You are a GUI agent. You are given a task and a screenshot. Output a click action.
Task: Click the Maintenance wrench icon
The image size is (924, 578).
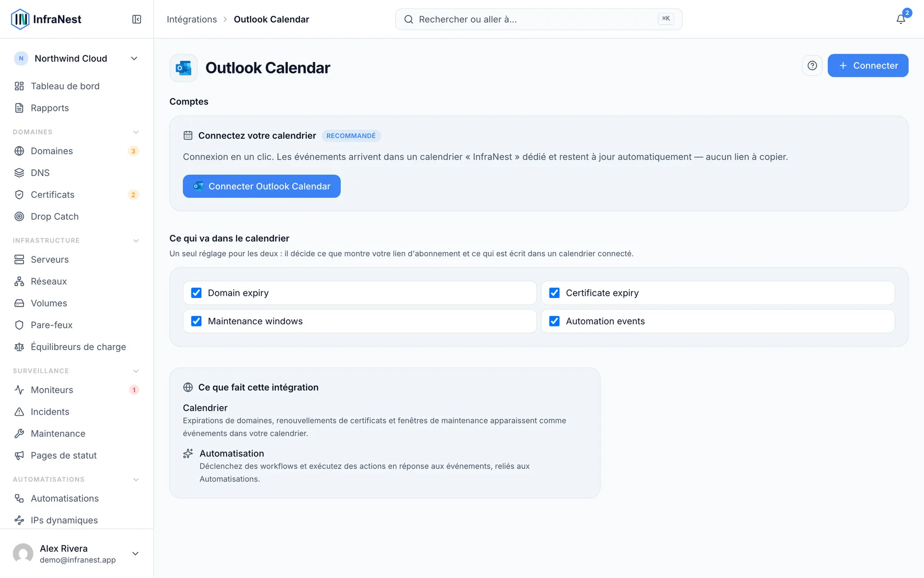pos(19,433)
